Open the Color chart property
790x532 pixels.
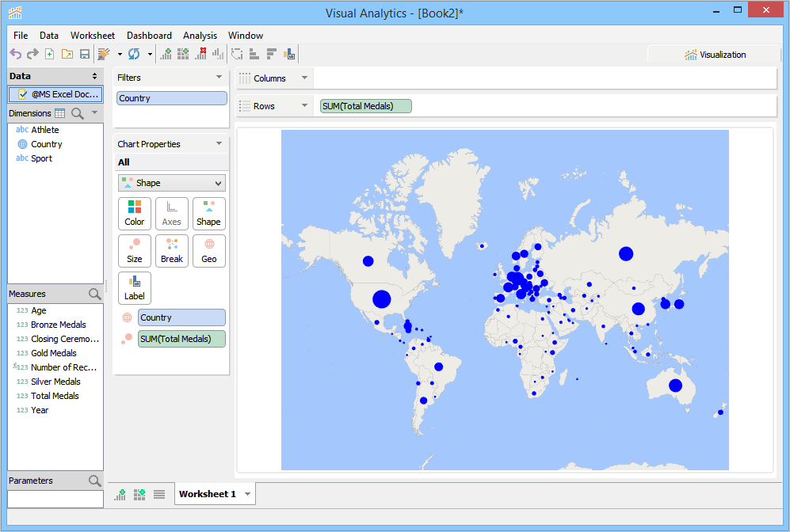point(135,214)
